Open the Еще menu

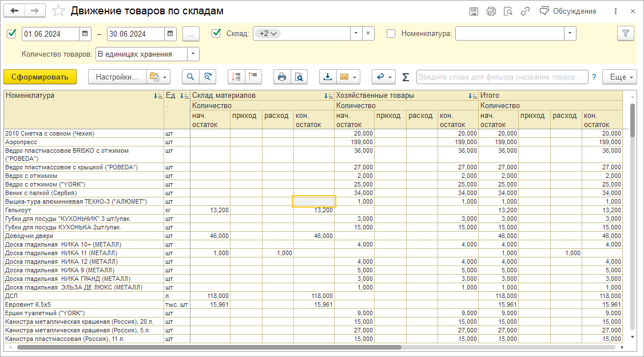coord(619,77)
